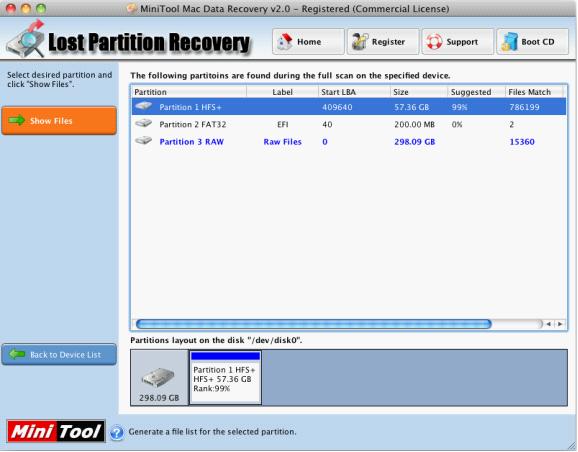
Task: Click the horizontal scrollbar thumb in partition list
Action: (x=314, y=324)
